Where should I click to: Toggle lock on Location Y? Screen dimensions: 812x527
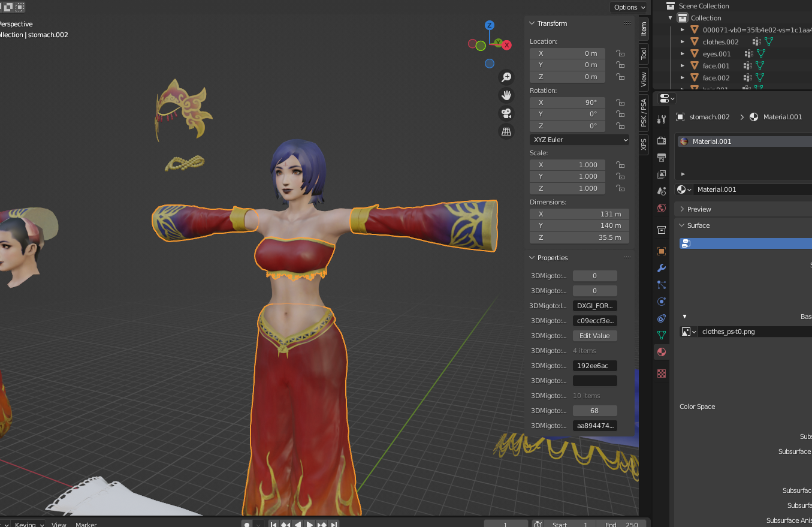pos(620,65)
